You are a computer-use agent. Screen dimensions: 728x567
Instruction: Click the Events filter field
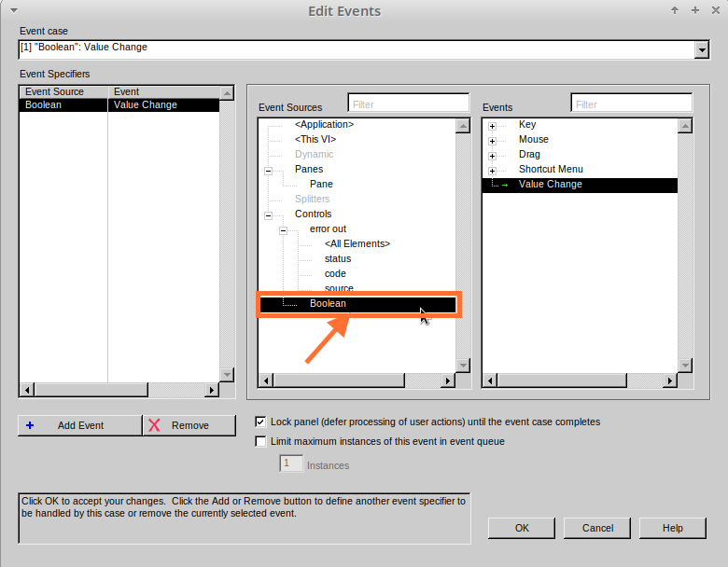[x=632, y=103]
